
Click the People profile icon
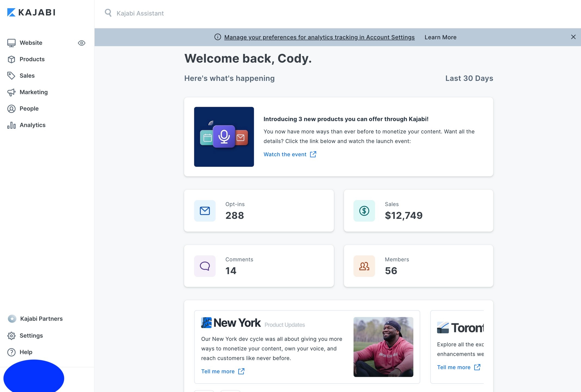(x=11, y=109)
